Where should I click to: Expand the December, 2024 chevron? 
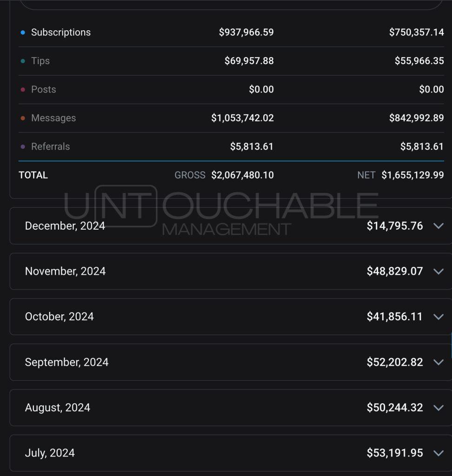[x=439, y=226]
